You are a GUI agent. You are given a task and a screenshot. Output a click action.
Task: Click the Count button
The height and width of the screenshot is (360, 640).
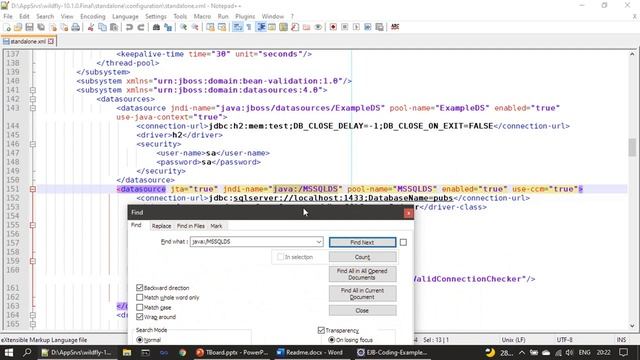pyautogui.click(x=362, y=257)
